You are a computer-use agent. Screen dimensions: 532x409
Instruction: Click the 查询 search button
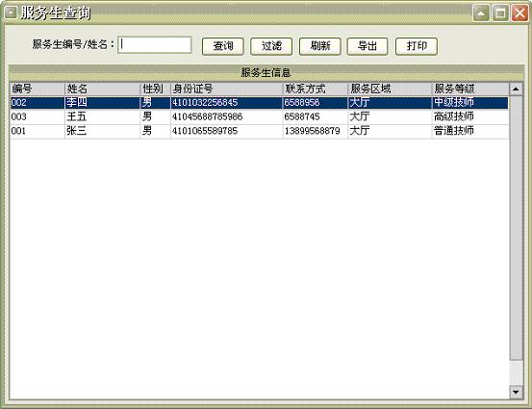[x=222, y=46]
